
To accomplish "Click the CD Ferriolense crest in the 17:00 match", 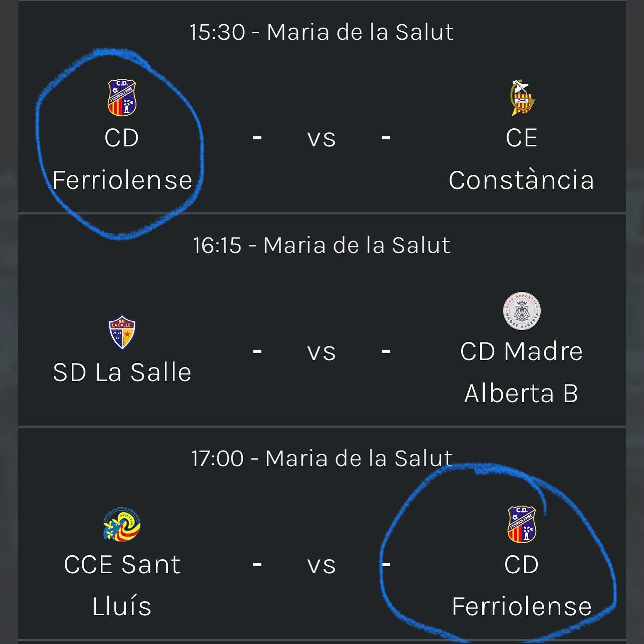I will [x=522, y=524].
